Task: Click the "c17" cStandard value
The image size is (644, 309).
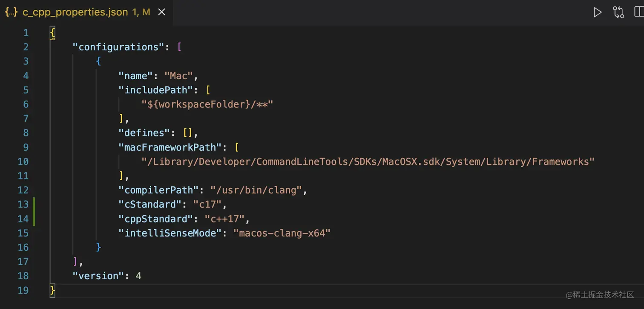Action: 207,205
